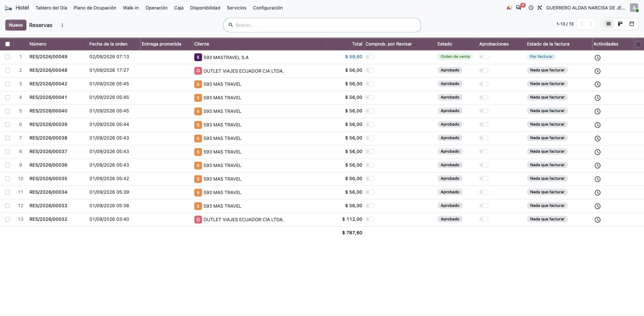Go to next page of records
Screen dimensions: 644x316
tap(591, 24)
